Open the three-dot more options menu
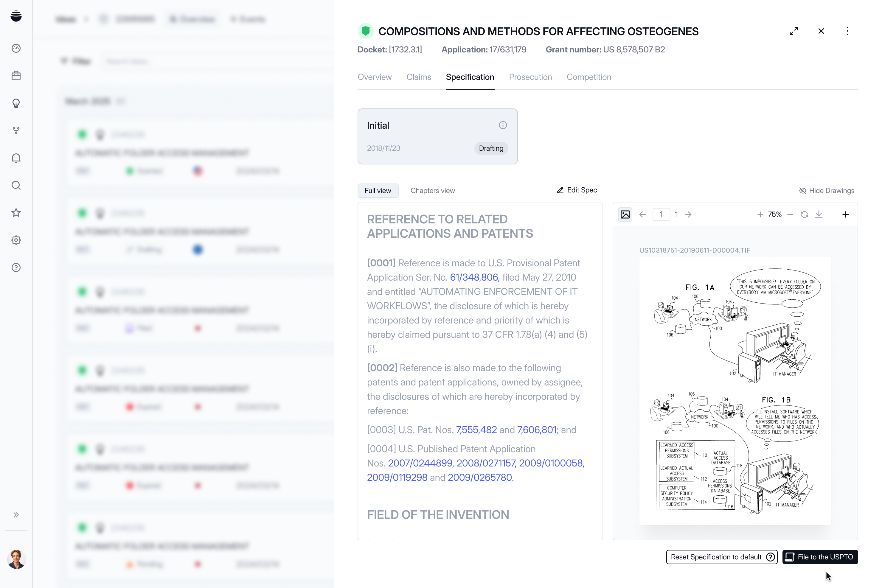This screenshot has width=882, height=588. click(847, 31)
